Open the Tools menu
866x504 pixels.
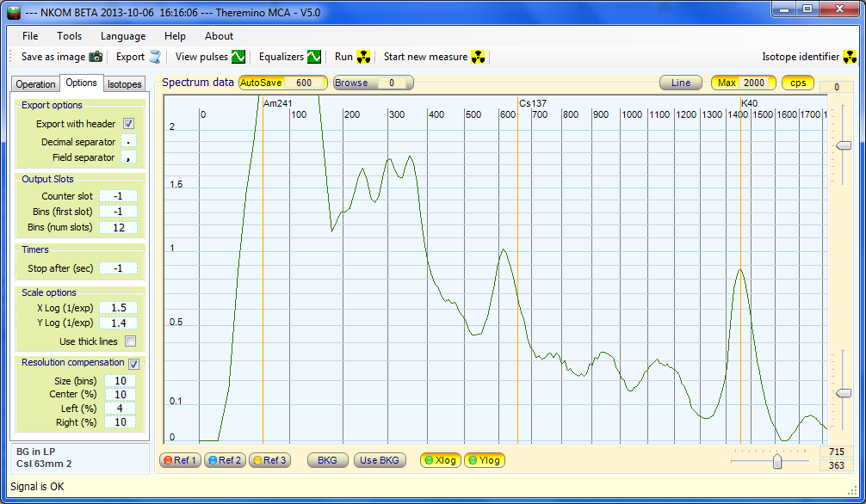pos(69,36)
